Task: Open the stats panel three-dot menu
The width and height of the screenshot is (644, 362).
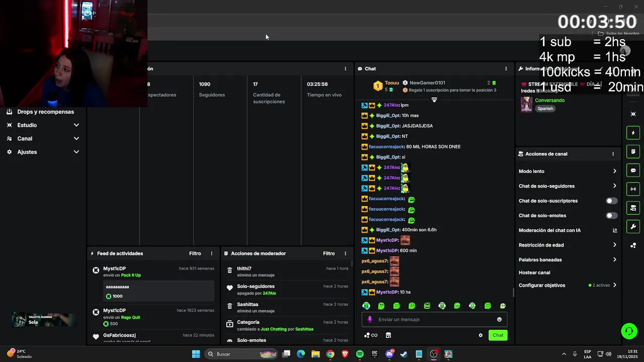Action: tap(345, 68)
